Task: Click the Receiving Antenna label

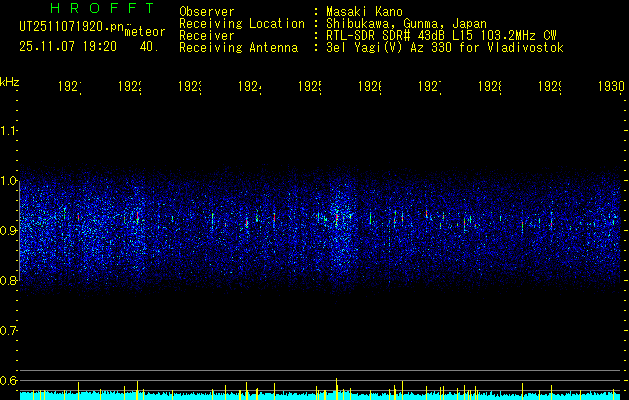Action: [x=238, y=48]
